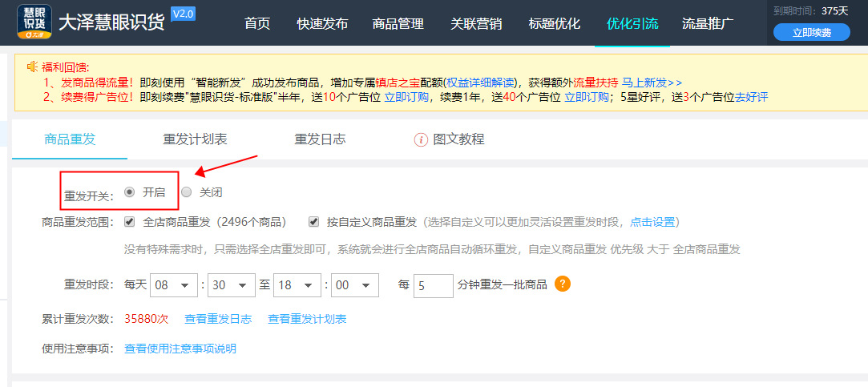Click the 慧眼识货 app logo icon
The height and width of the screenshot is (387, 868).
coord(34,22)
